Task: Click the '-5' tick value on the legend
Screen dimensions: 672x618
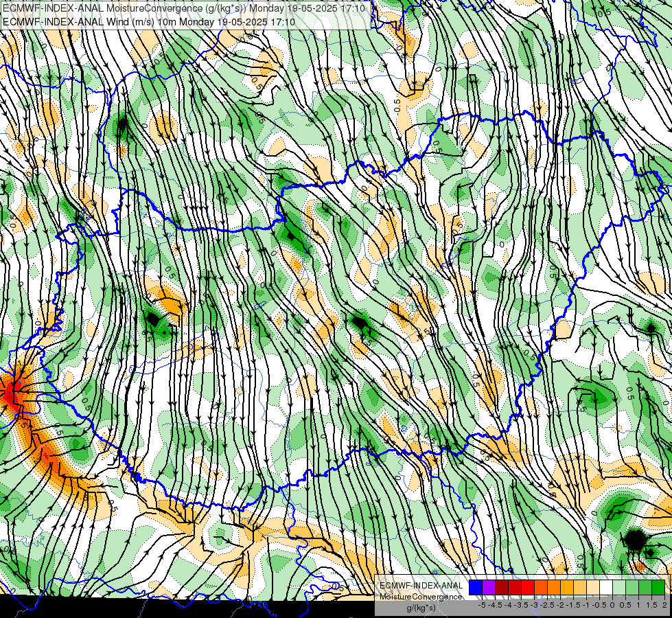Action: (482, 605)
